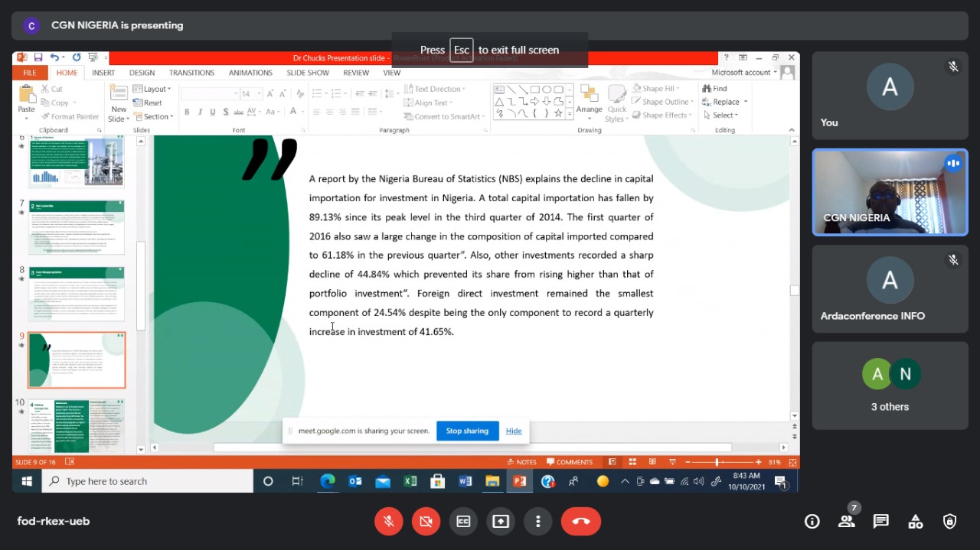The height and width of the screenshot is (550, 980).
Task: Click Increase Font Size button
Action: click(x=272, y=93)
